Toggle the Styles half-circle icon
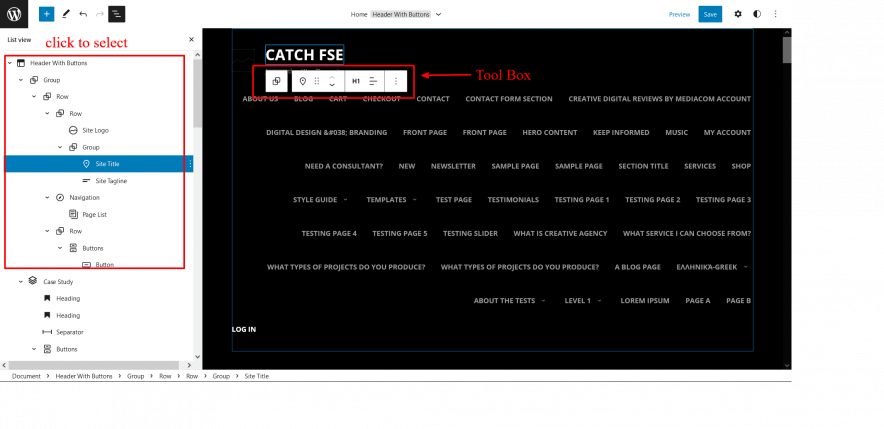 (x=757, y=14)
